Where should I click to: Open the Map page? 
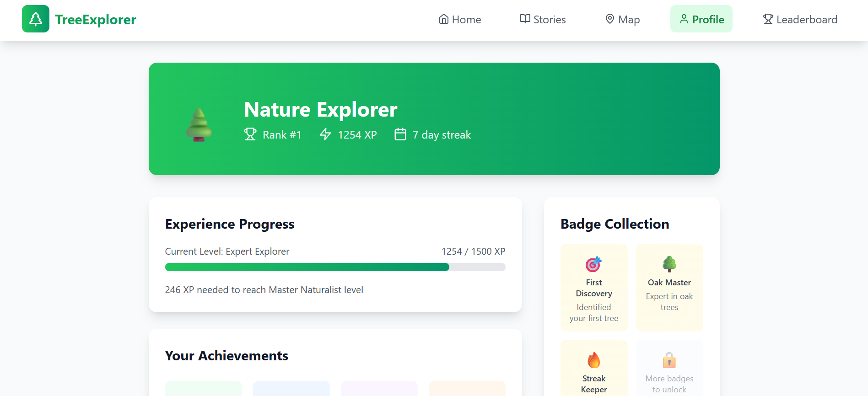[x=623, y=19]
